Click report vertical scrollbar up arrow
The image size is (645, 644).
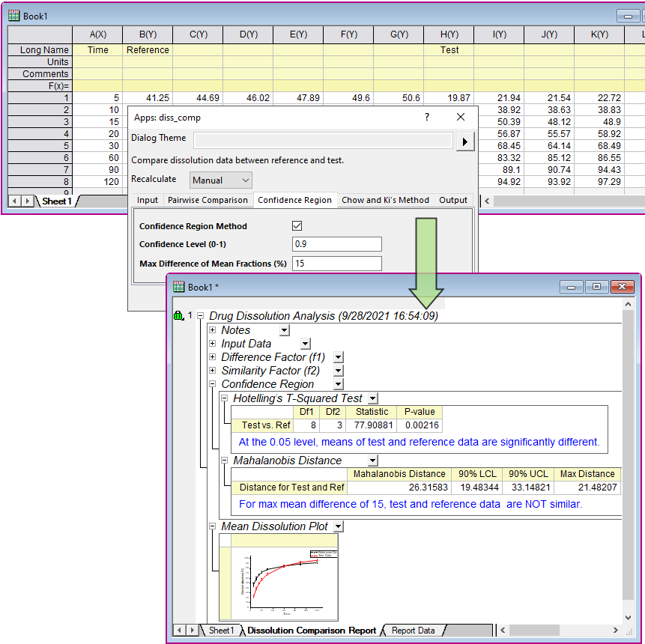pos(628,304)
